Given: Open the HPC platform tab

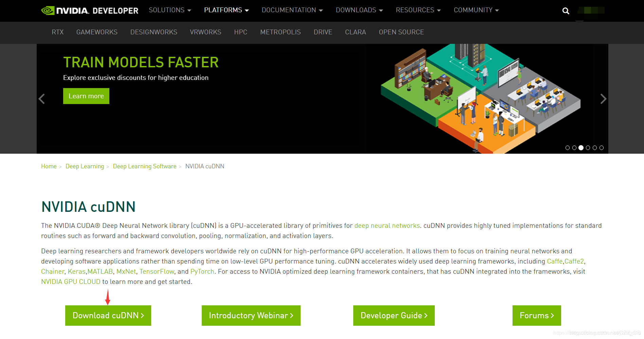Looking at the screenshot, I should (240, 32).
